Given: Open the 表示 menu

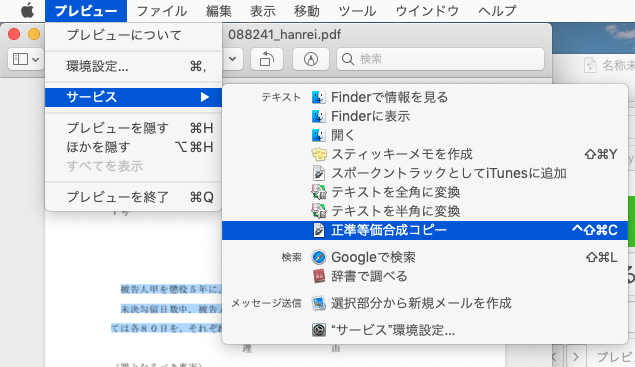Looking at the screenshot, I should point(263,11).
